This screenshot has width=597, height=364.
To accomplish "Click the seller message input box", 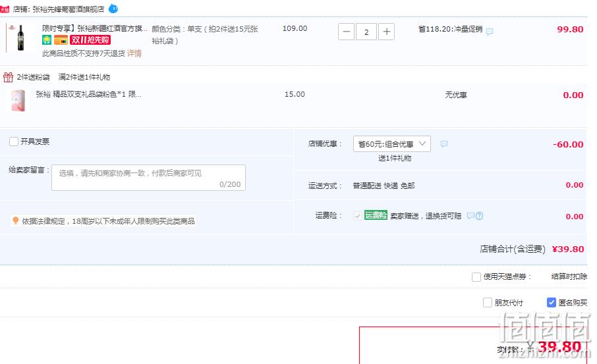I will click(148, 178).
